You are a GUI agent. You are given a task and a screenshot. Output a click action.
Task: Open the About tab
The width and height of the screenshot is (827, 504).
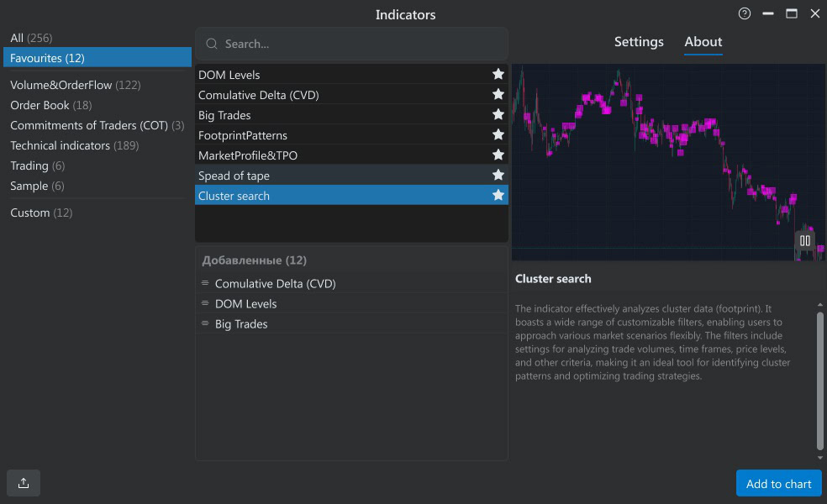click(x=703, y=41)
